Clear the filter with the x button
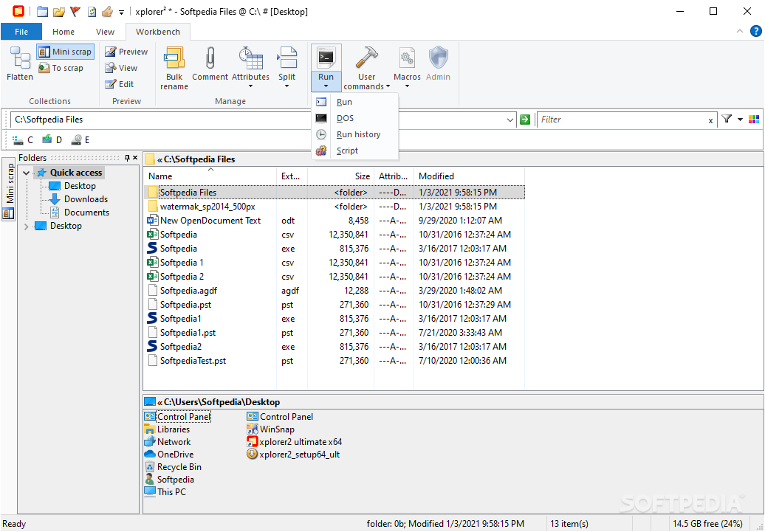This screenshot has height=532, width=765. click(711, 120)
